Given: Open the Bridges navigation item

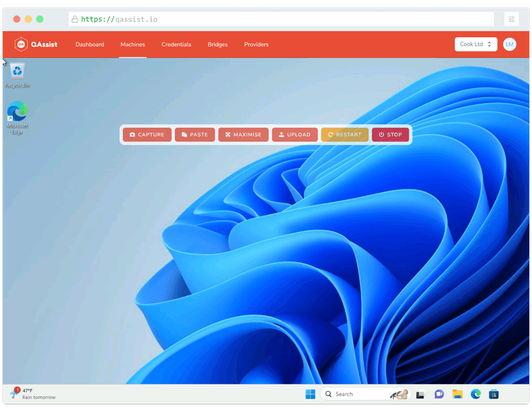Looking at the screenshot, I should pos(217,44).
